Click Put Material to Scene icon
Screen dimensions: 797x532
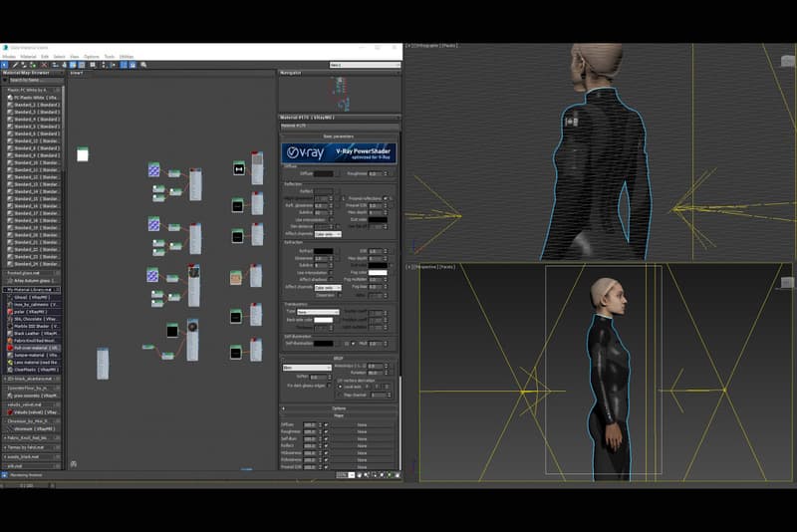pos(24,65)
